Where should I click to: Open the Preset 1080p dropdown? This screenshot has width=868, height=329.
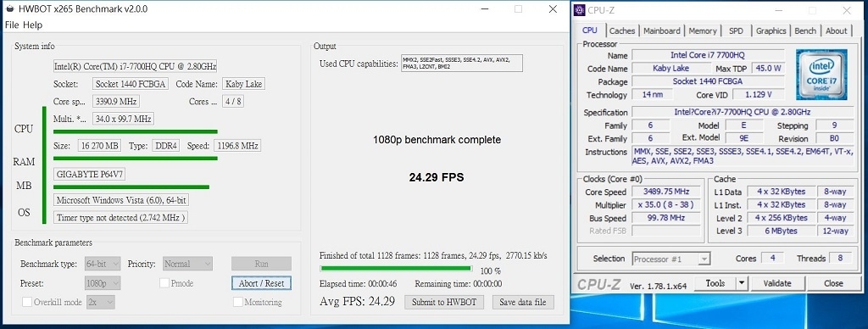[x=103, y=283]
